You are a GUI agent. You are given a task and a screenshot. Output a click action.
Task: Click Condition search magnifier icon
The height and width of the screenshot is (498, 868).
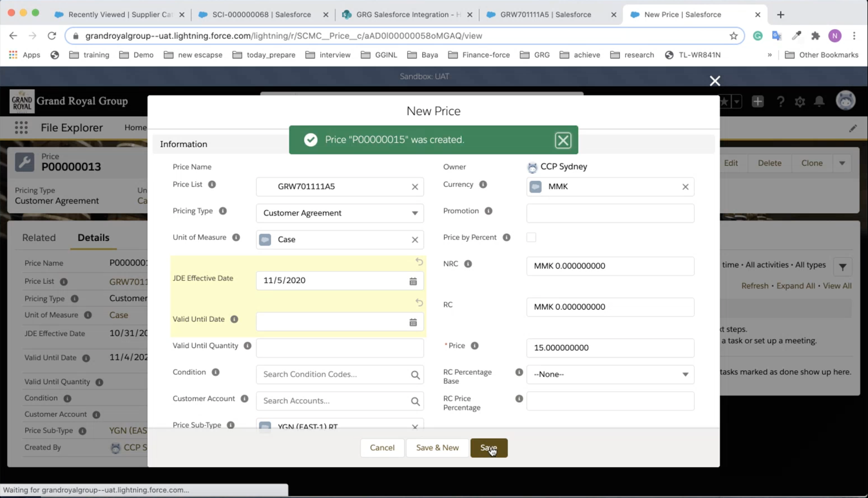(x=415, y=374)
